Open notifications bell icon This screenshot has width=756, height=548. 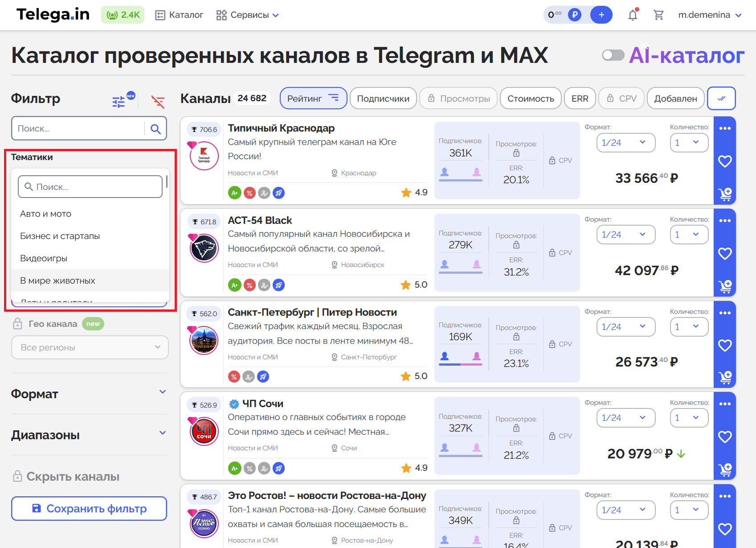pos(633,15)
